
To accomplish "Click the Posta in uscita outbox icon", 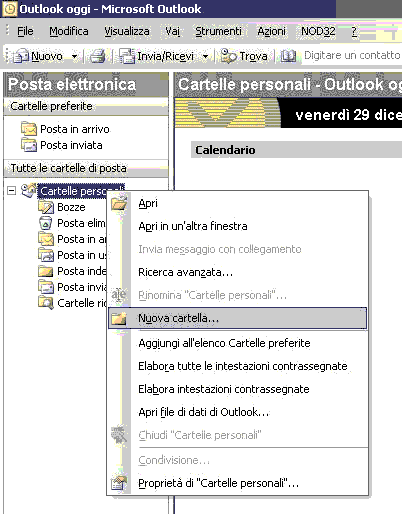I will point(46,255).
